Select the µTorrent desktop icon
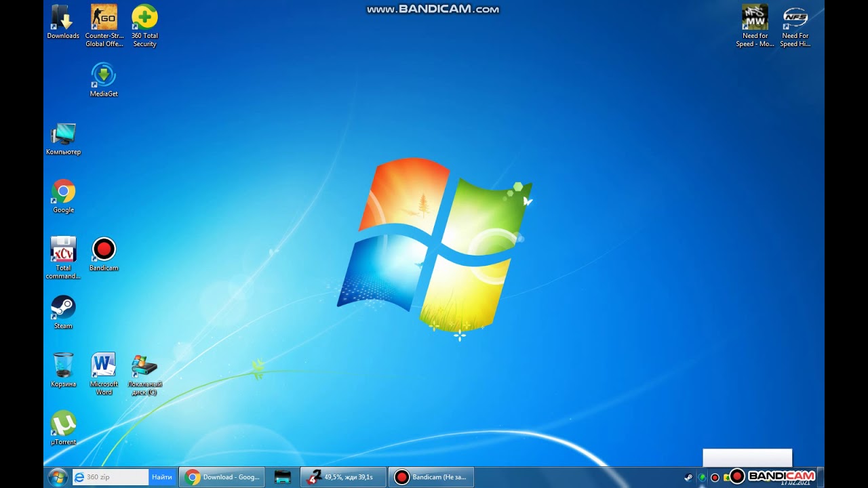Viewport: 868px width, 488px height. pyautogui.click(x=63, y=428)
